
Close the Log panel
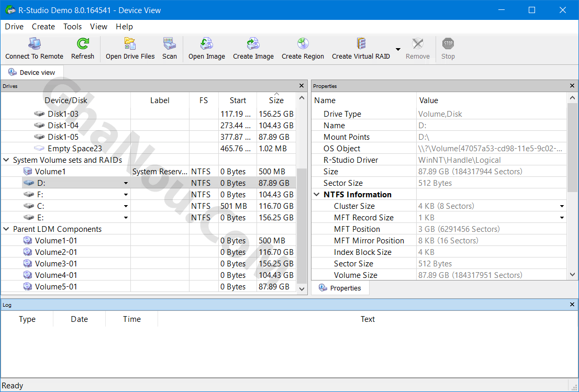click(x=572, y=305)
